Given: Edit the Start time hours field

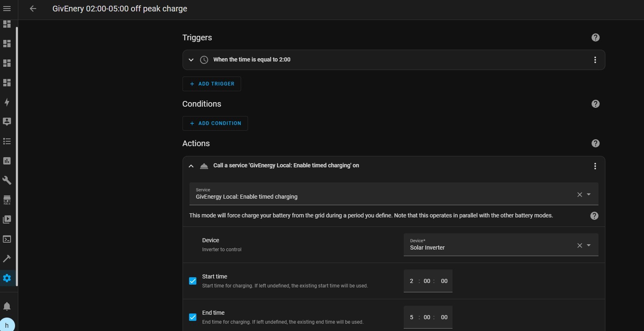Looking at the screenshot, I should (x=411, y=281).
